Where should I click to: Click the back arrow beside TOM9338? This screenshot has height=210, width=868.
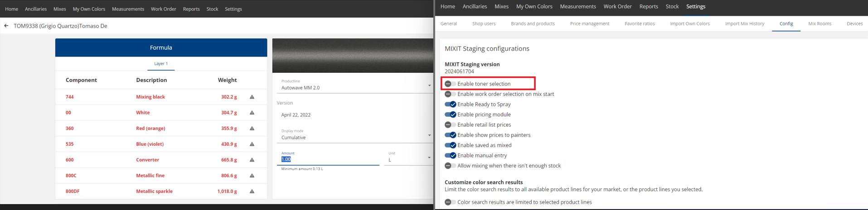pos(6,26)
